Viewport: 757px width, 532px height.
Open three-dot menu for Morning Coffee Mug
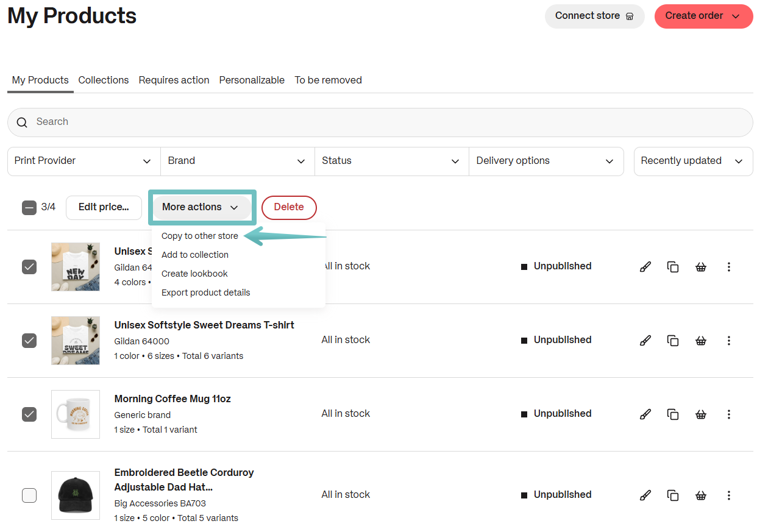(729, 414)
